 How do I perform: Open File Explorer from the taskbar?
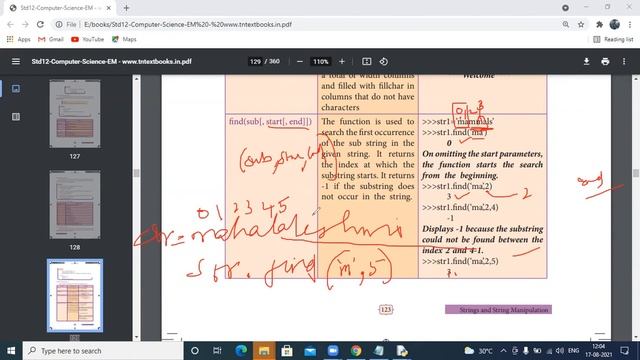(264, 351)
